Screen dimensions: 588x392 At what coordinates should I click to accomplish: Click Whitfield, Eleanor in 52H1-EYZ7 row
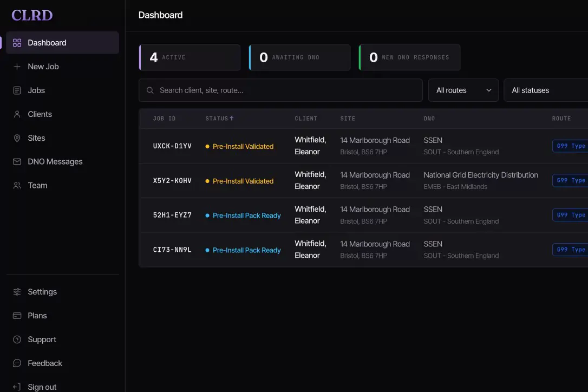click(310, 215)
